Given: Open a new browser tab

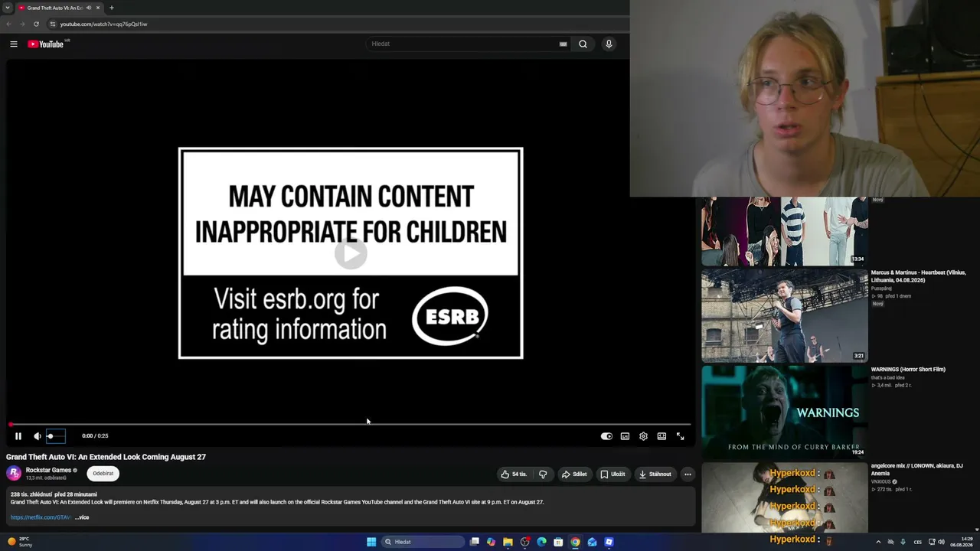Looking at the screenshot, I should click(x=112, y=8).
